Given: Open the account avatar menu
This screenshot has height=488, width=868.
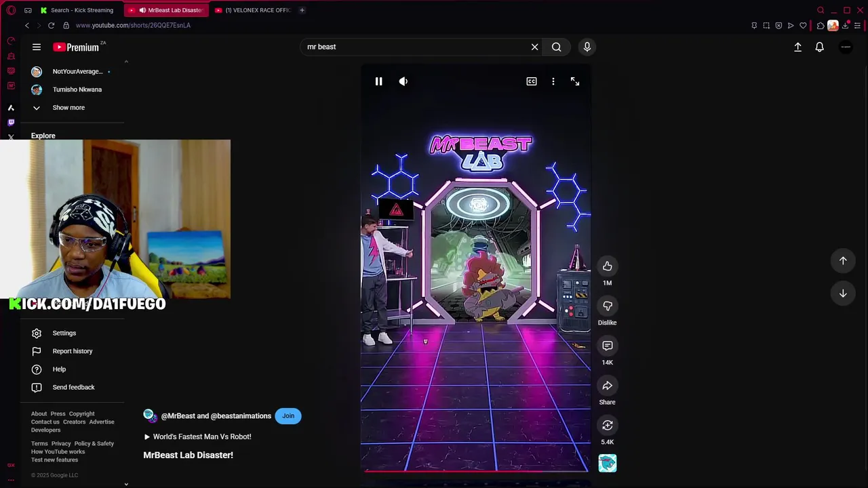Looking at the screenshot, I should point(846,47).
